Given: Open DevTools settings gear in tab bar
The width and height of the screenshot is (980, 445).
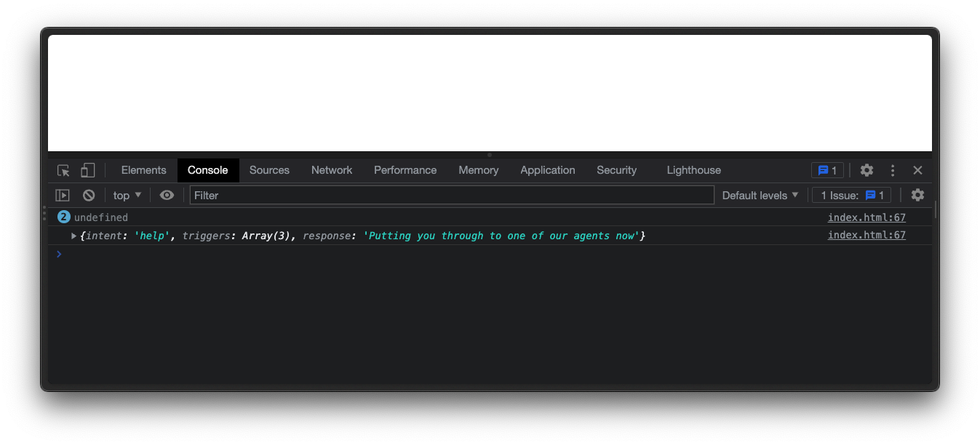Looking at the screenshot, I should (867, 170).
